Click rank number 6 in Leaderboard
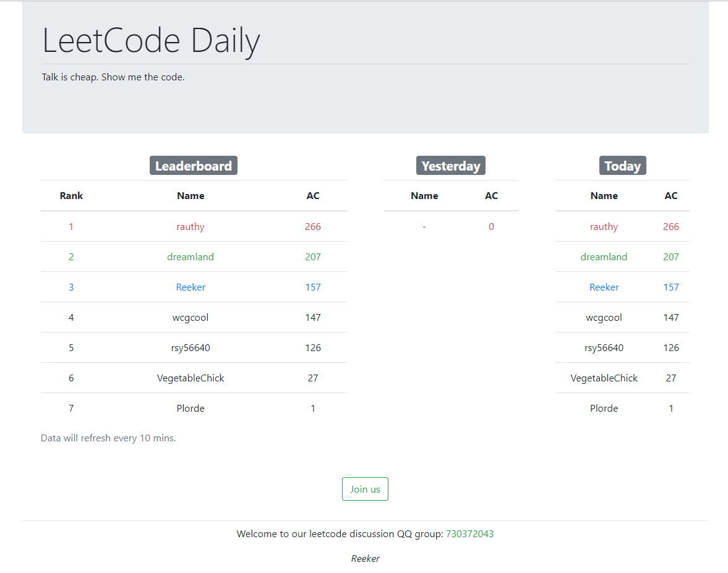 [71, 378]
